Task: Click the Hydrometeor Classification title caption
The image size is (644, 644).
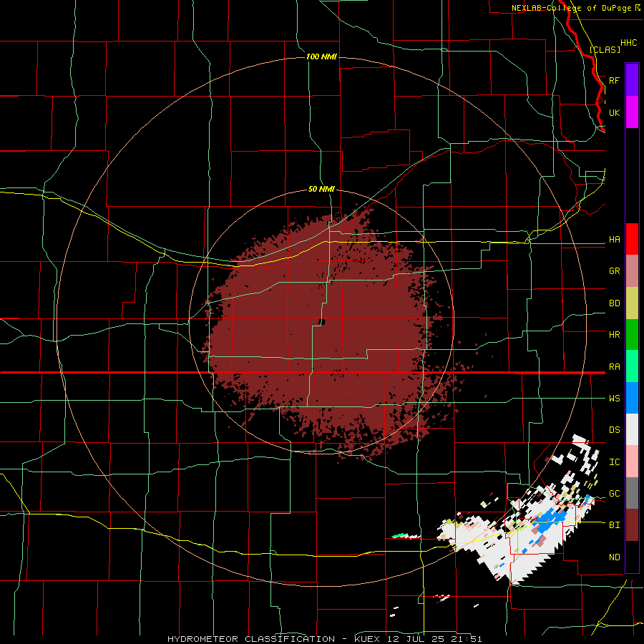Action: coord(251,639)
